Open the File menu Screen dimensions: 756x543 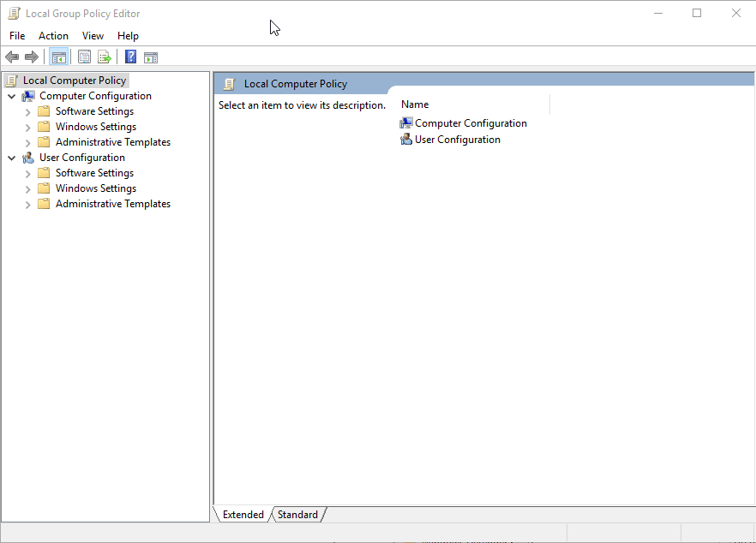[17, 36]
